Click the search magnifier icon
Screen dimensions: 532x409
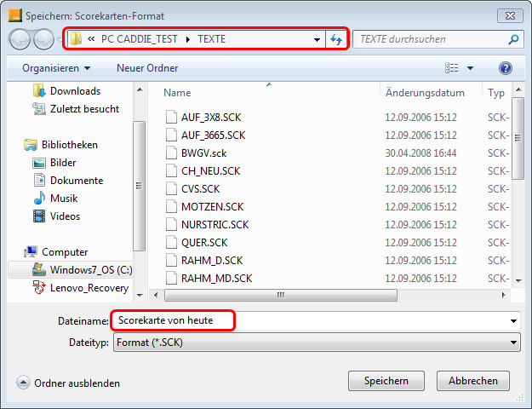point(513,39)
